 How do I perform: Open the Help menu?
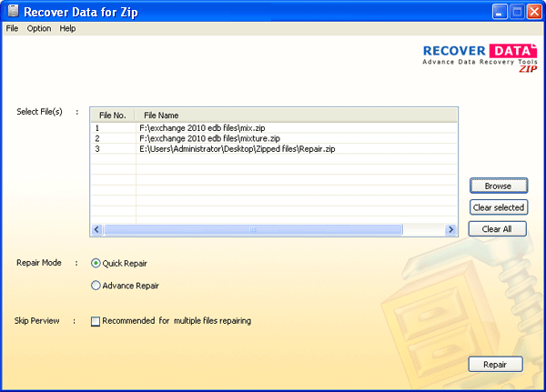68,28
